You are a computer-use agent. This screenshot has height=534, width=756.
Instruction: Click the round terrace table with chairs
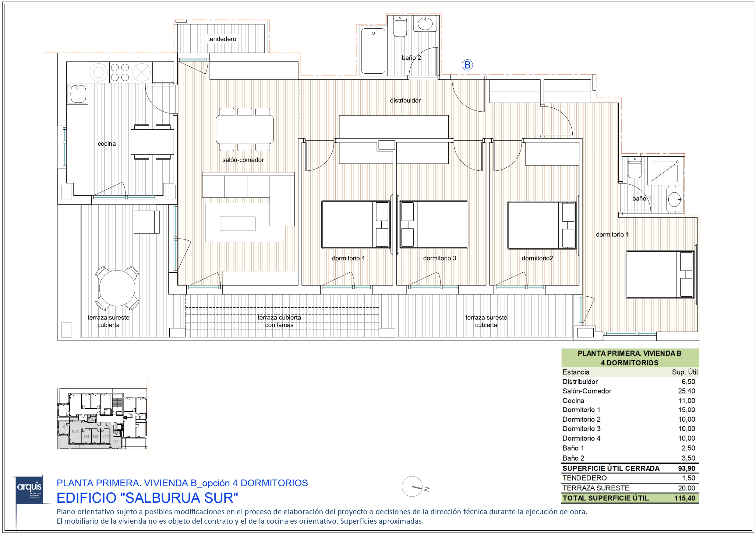click(x=117, y=288)
